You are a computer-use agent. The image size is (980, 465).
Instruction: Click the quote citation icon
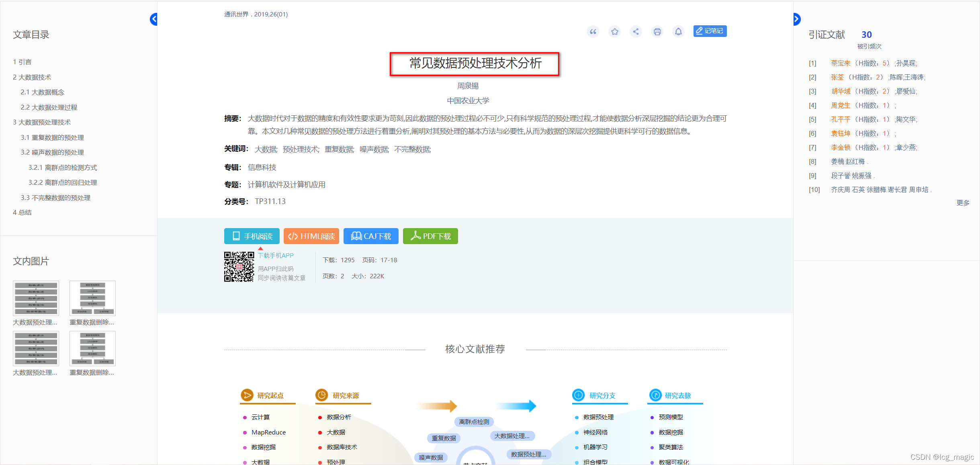(593, 32)
